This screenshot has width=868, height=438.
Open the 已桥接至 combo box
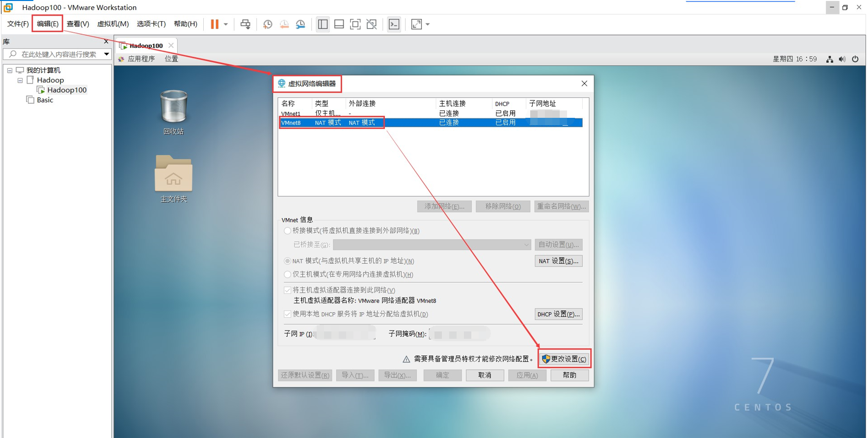point(432,245)
